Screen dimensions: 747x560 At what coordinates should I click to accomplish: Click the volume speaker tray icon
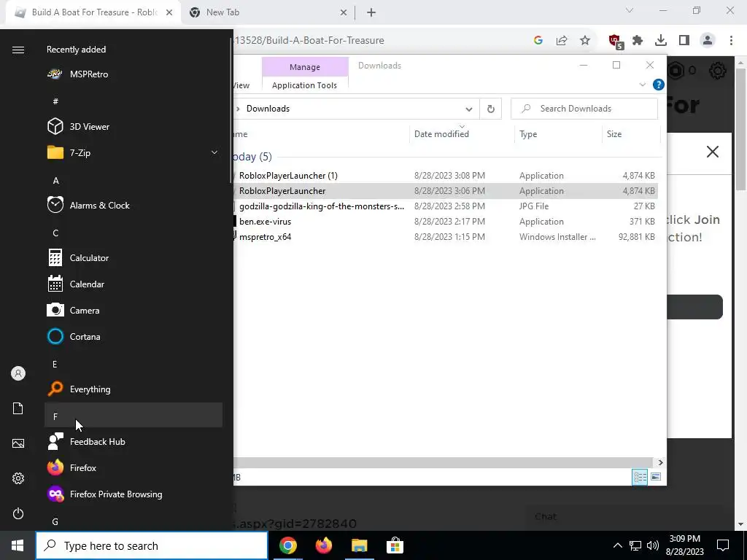pos(653,545)
